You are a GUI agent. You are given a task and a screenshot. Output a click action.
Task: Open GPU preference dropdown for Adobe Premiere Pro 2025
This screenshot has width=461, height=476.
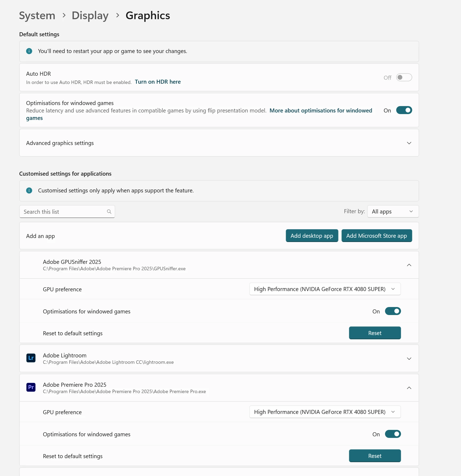(x=325, y=412)
